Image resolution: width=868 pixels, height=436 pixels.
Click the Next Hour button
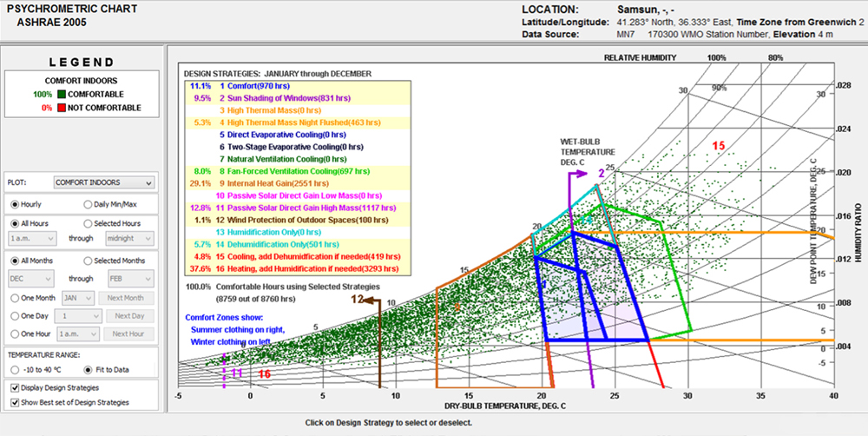point(128,334)
